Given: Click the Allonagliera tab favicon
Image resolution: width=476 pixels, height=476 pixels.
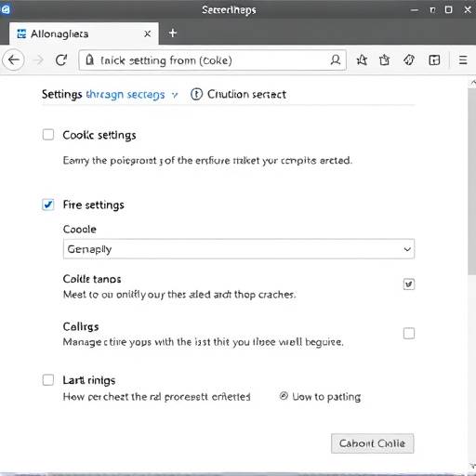Looking at the screenshot, I should click(x=21, y=33).
